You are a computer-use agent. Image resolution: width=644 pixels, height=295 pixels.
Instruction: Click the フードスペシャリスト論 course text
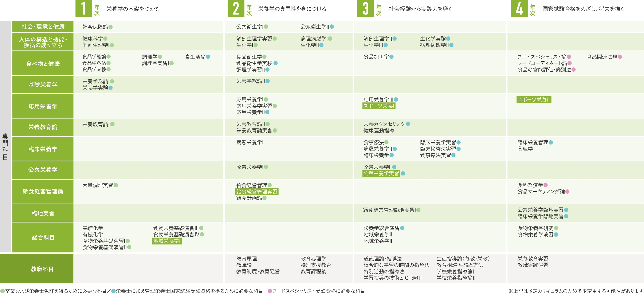tap(542, 57)
